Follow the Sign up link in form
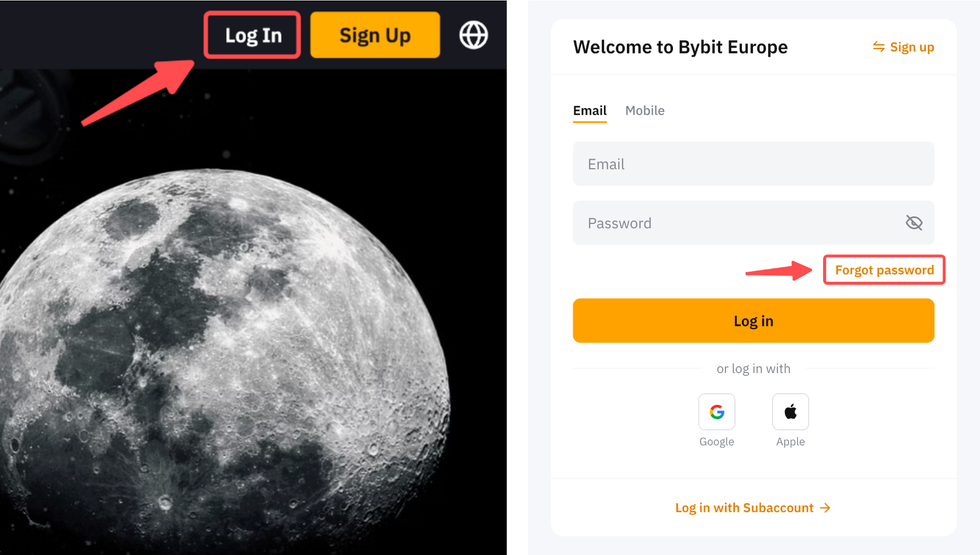Screen dimensions: 980x555 click(x=912, y=47)
